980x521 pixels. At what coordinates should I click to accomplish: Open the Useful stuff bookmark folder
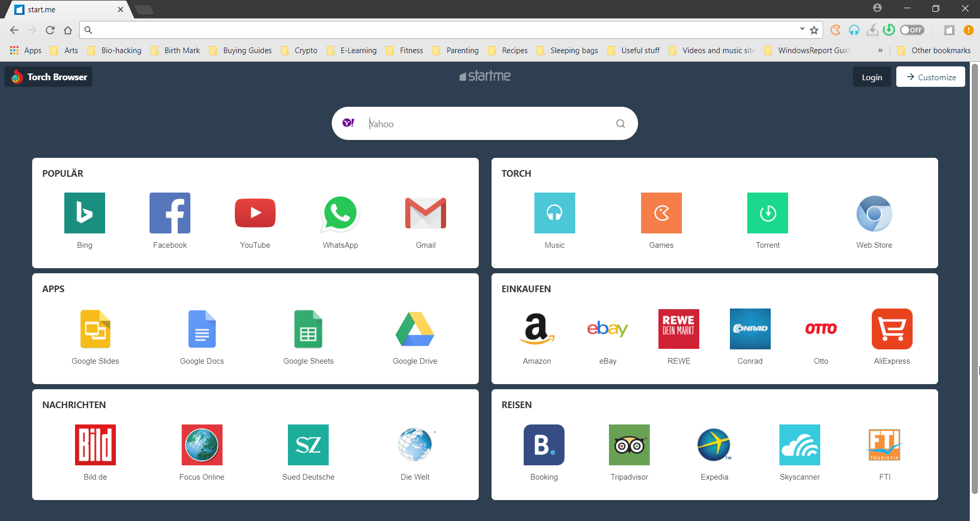pos(633,51)
